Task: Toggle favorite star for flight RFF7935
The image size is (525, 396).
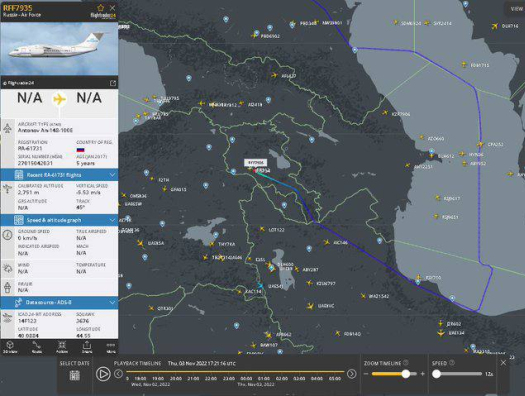Action: click(x=100, y=7)
